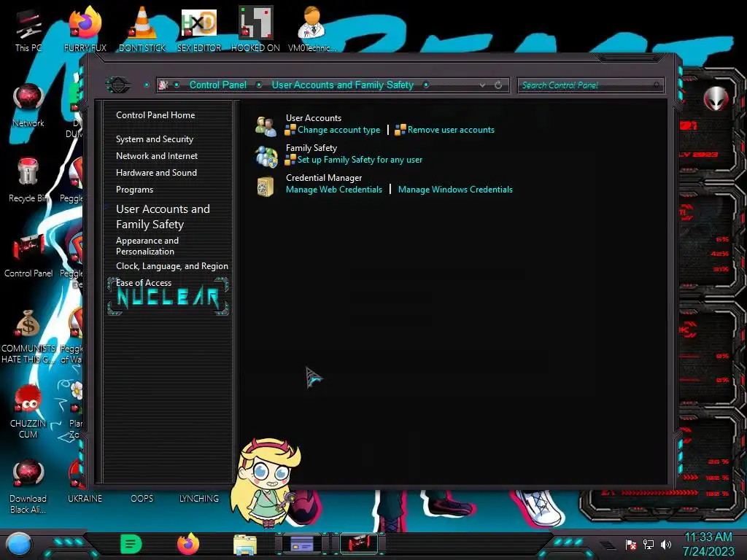Click the Control Panel icon in the address bar
747x560 pixels.
pyautogui.click(x=163, y=85)
